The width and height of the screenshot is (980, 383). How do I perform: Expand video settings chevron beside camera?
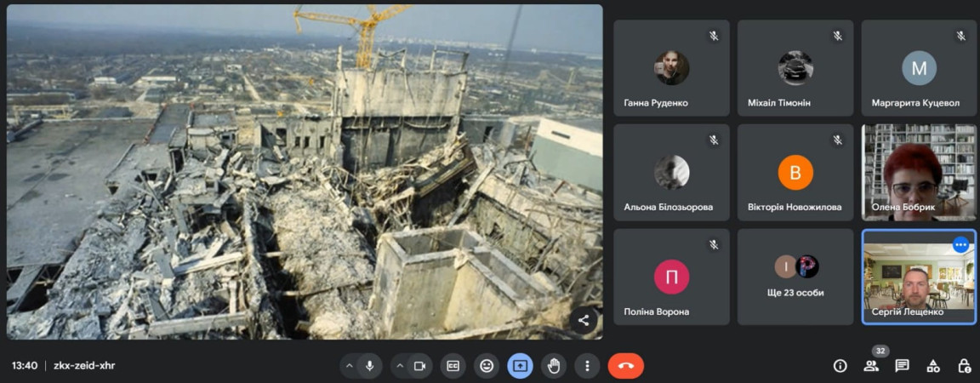(x=399, y=366)
